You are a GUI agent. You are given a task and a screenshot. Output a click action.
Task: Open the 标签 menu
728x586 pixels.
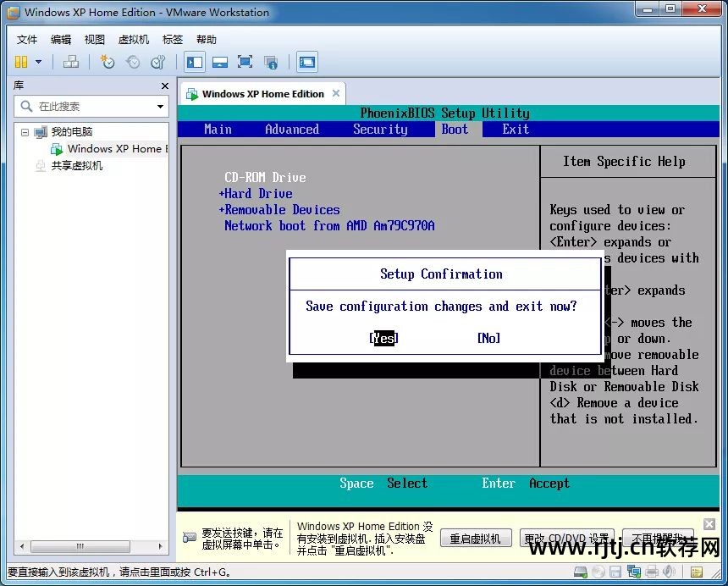coord(173,40)
